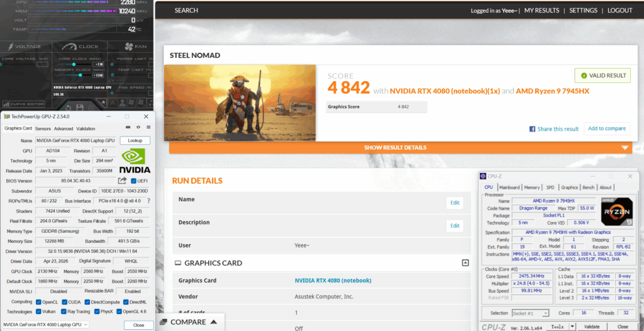Toggle Ray Tracing checkbox in GPU-Z
Viewport: 644px width, 331px height.
tap(64, 311)
